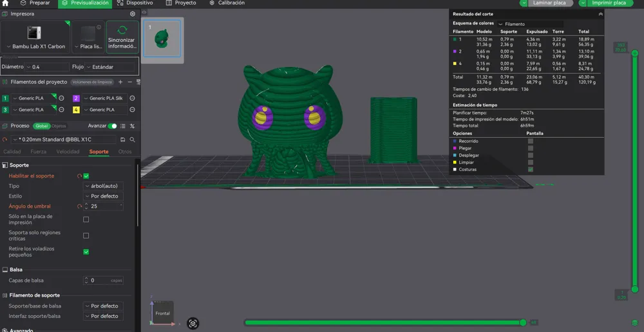Save the process preset with save icon
Viewport: 644px width, 332px height.
pos(122,140)
